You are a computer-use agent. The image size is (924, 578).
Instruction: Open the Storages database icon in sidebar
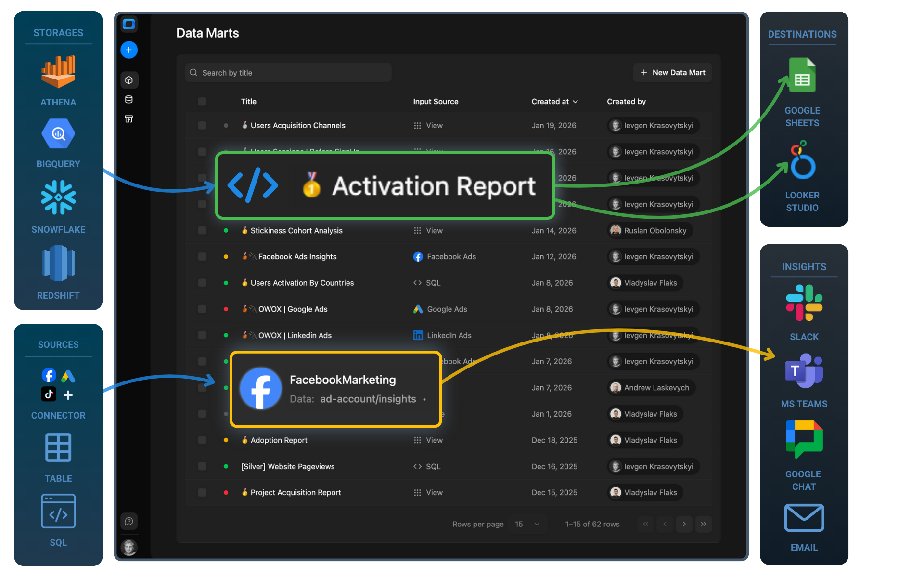[x=129, y=99]
